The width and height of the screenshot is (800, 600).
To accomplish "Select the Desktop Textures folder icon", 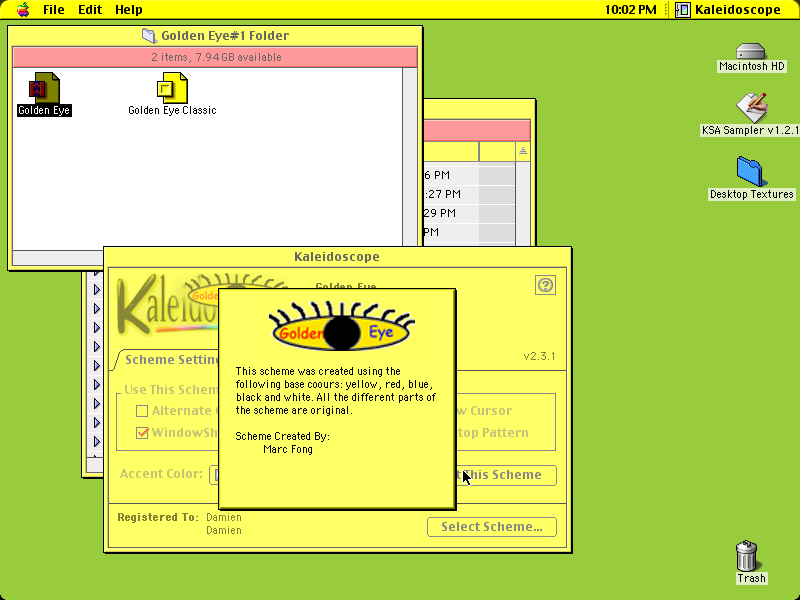I will (751, 171).
